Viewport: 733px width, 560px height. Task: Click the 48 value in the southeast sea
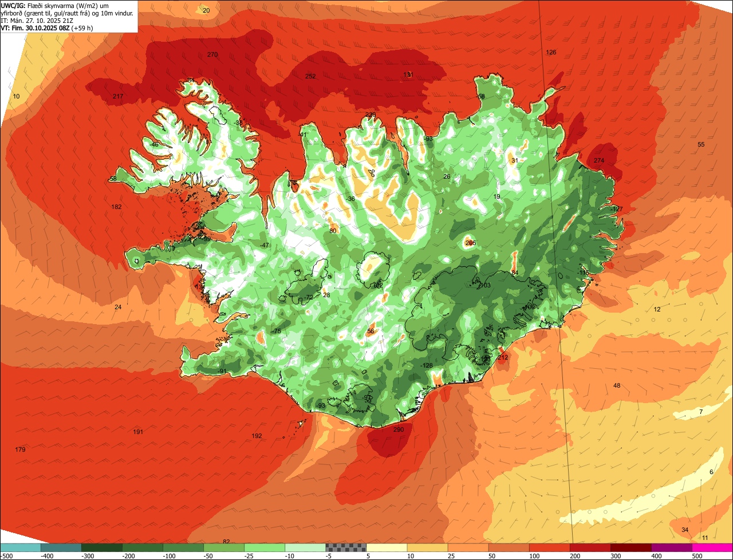click(617, 385)
